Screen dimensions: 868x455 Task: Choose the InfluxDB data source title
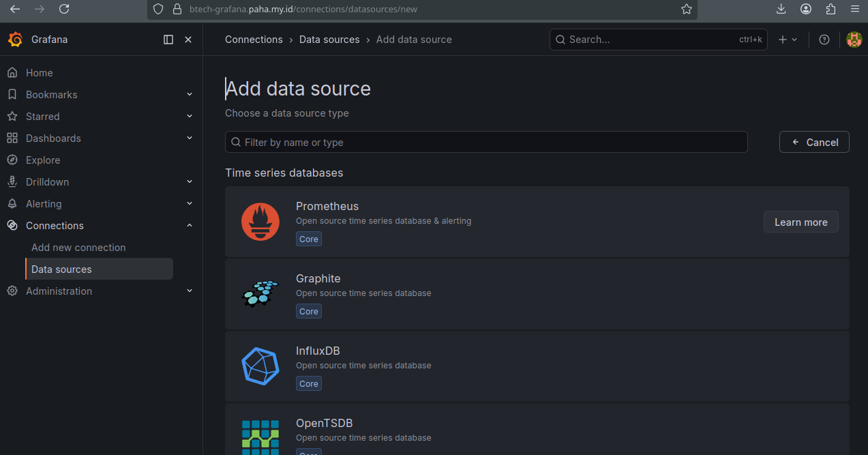318,351
